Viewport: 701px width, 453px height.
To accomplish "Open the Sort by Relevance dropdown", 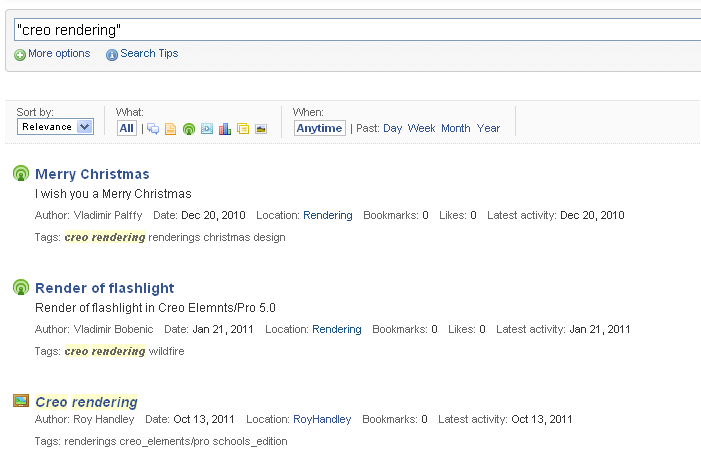I will (55, 127).
